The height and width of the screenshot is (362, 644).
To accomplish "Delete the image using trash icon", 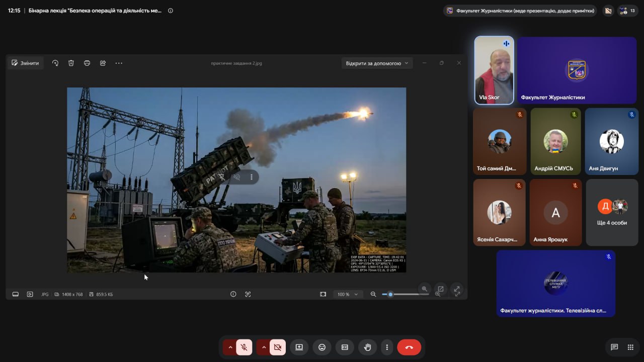I will coord(71,63).
